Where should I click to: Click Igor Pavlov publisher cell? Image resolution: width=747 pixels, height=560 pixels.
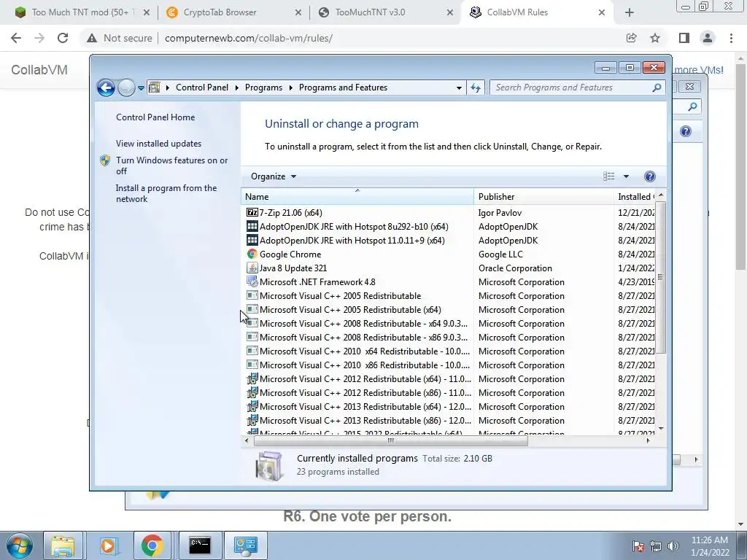tap(500, 213)
